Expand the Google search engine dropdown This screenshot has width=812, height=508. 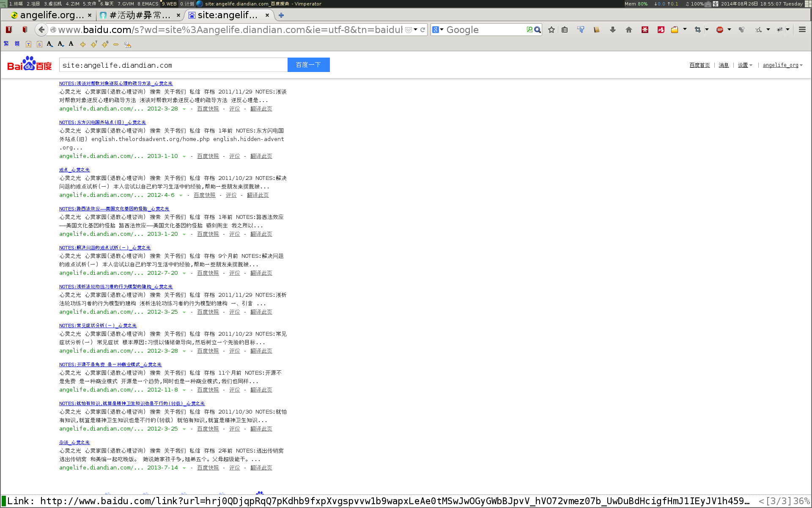[442, 30]
